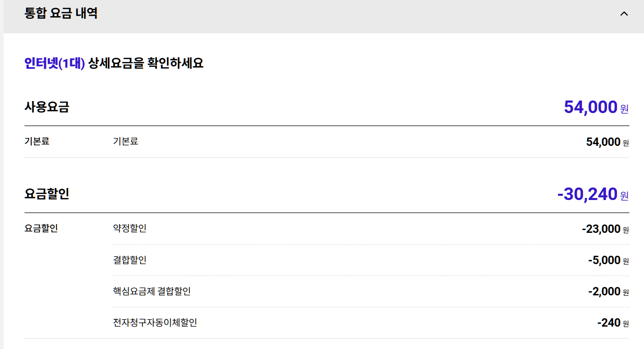Viewport: 644px width, 349px height.
Task: Click the 기본료 category label in left column
Action: coord(37,141)
